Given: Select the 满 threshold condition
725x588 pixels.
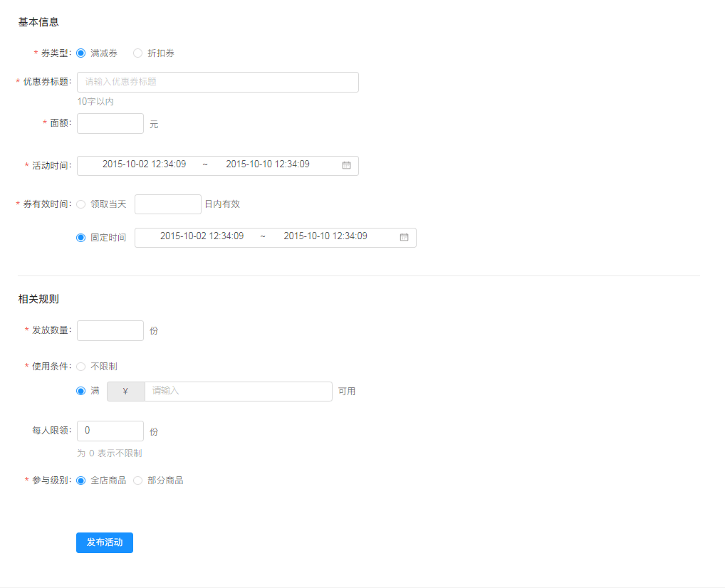Looking at the screenshot, I should pyautogui.click(x=80, y=391).
